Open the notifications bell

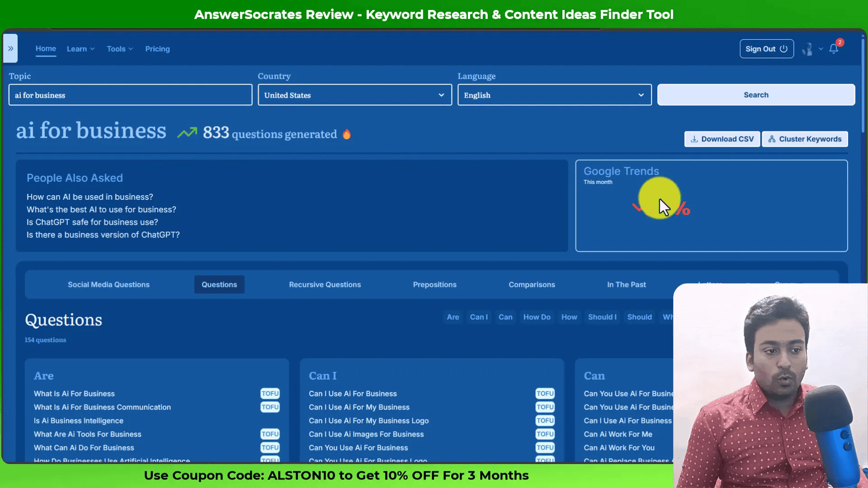click(834, 49)
